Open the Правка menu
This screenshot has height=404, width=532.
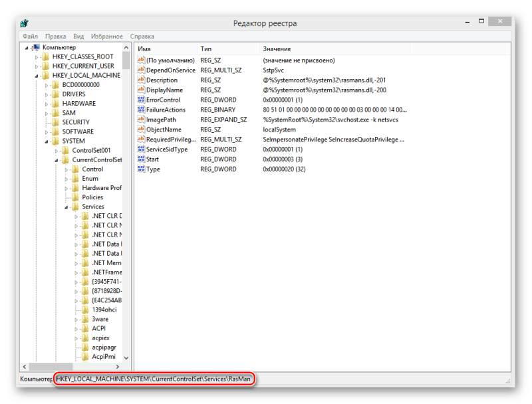[x=56, y=37]
